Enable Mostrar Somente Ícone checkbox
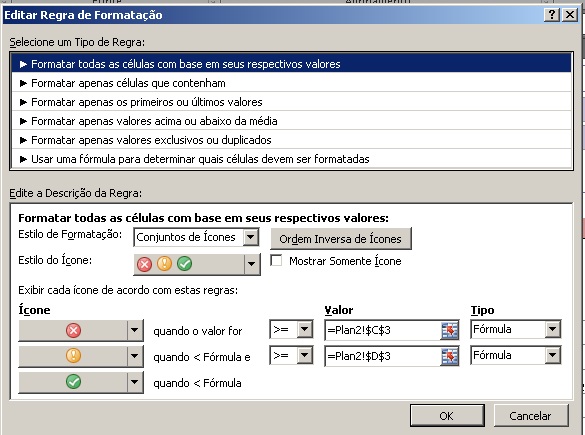 pos(276,260)
